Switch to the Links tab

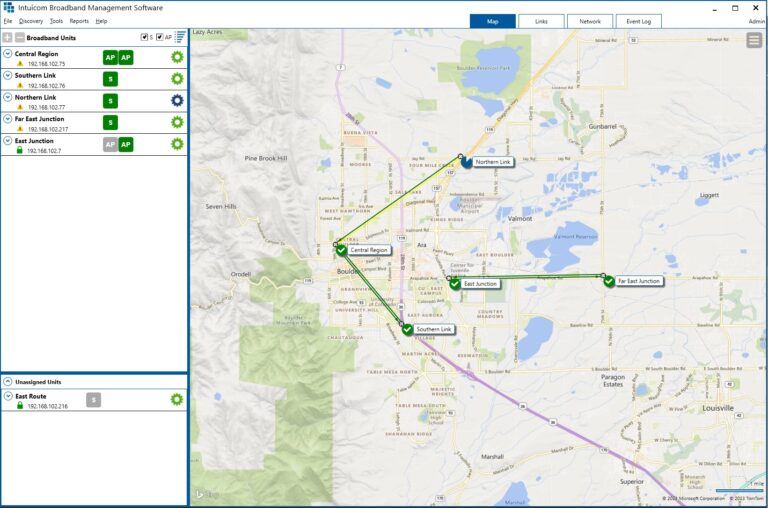tap(541, 21)
